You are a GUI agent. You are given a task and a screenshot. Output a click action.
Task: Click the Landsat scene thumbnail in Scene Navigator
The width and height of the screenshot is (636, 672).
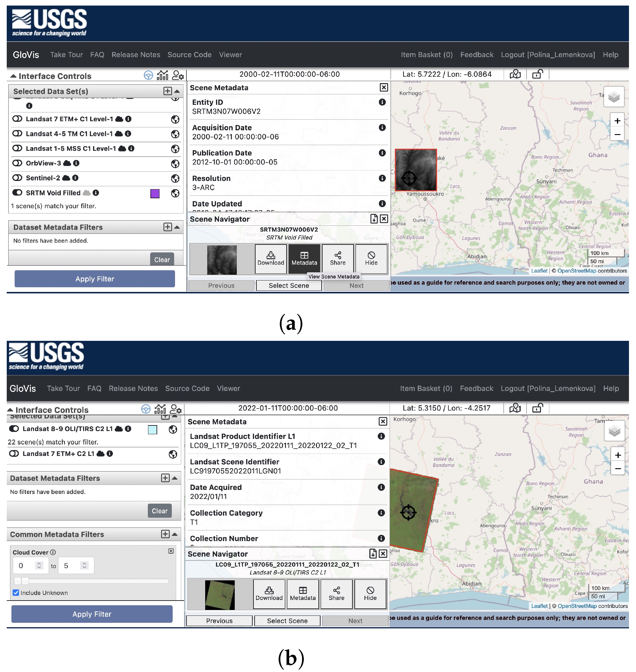point(220,595)
